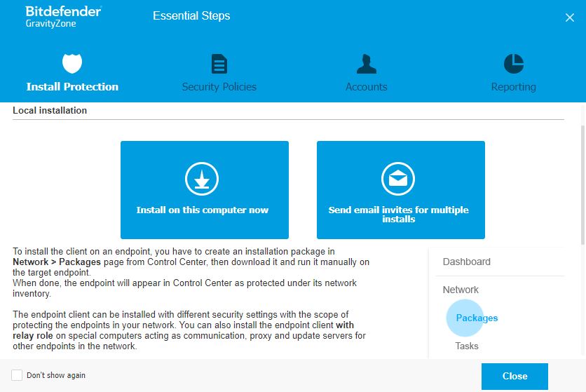Screen dimensions: 586x392
Task: Select Dashboard in the side menu preview
Action: click(x=466, y=262)
